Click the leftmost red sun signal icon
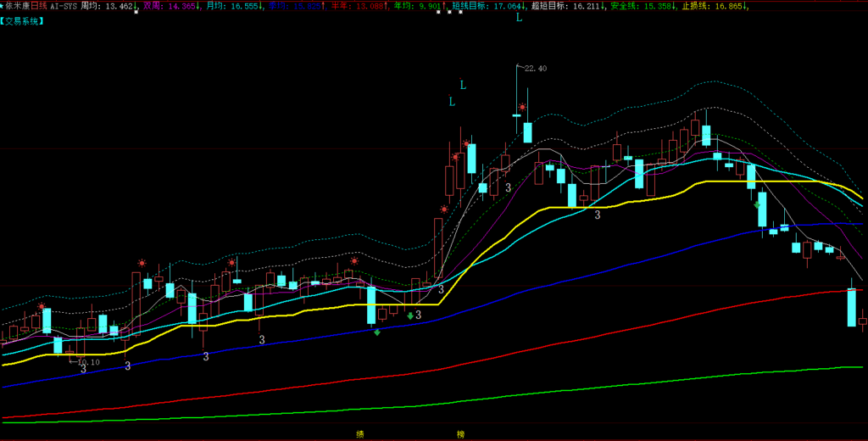This screenshot has width=868, height=441. [42, 306]
